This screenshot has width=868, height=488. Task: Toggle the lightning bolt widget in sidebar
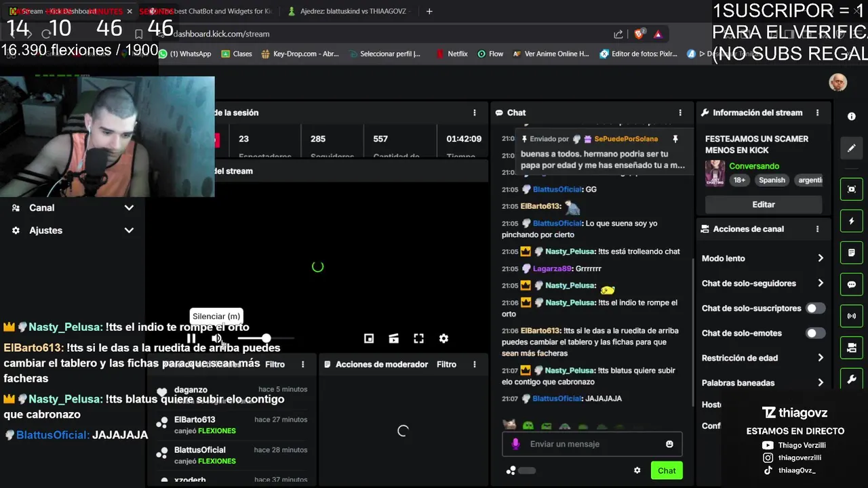point(852,221)
